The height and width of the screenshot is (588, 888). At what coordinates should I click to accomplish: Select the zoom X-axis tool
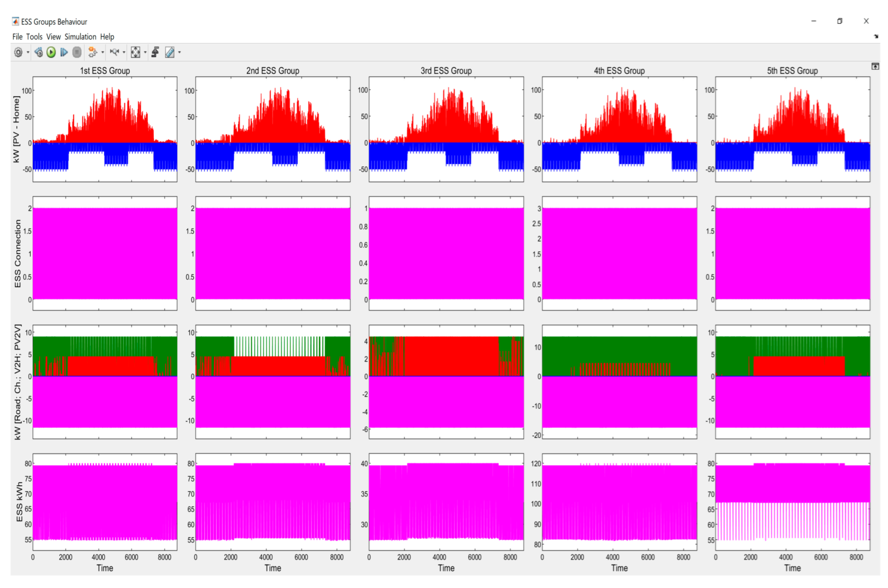(114, 52)
